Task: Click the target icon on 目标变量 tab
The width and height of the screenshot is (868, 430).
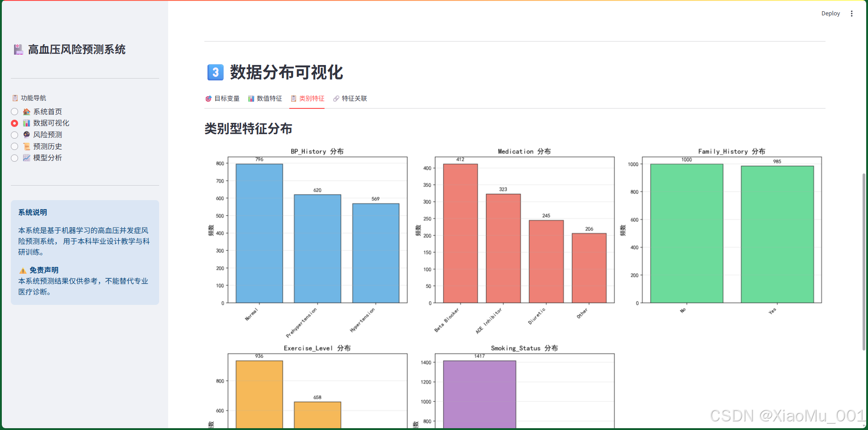Action: click(x=208, y=98)
